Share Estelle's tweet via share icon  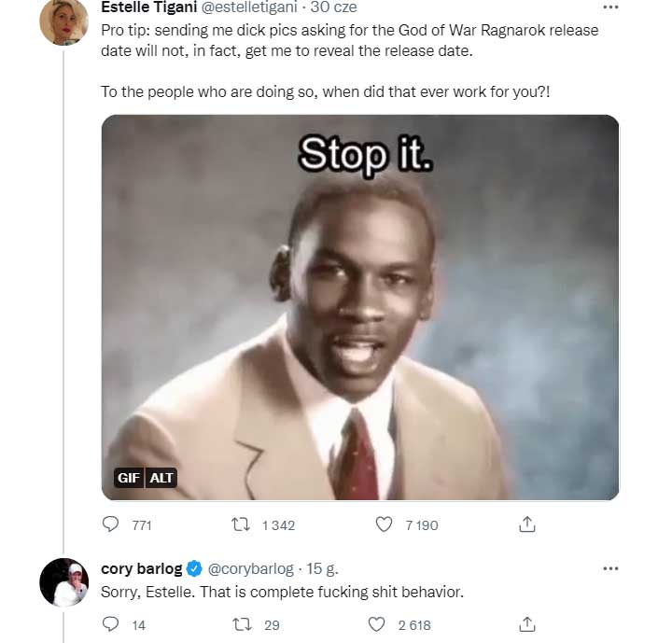(x=527, y=524)
